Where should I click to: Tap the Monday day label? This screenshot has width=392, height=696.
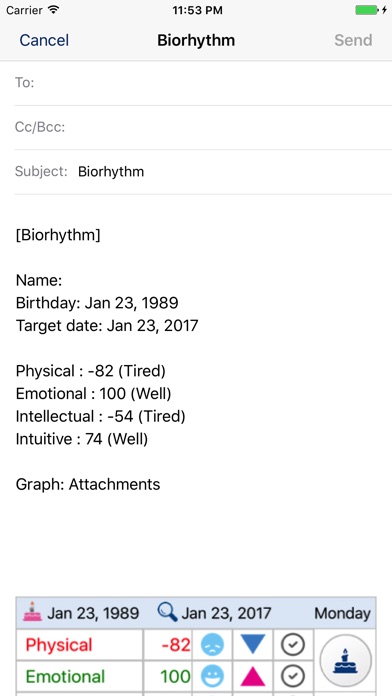click(x=342, y=613)
